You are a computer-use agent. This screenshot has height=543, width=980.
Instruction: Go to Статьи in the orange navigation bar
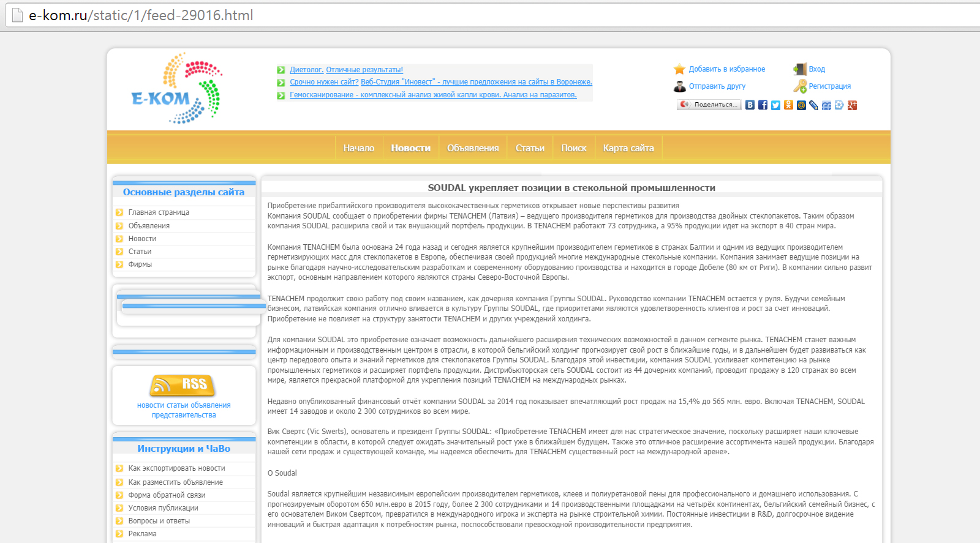pyautogui.click(x=530, y=148)
